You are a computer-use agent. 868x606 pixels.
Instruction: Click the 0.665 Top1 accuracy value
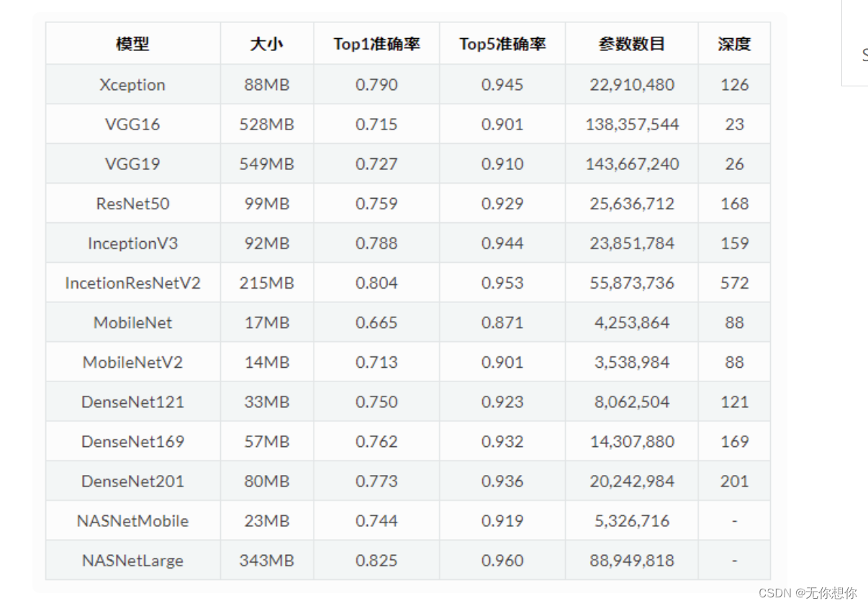click(376, 322)
